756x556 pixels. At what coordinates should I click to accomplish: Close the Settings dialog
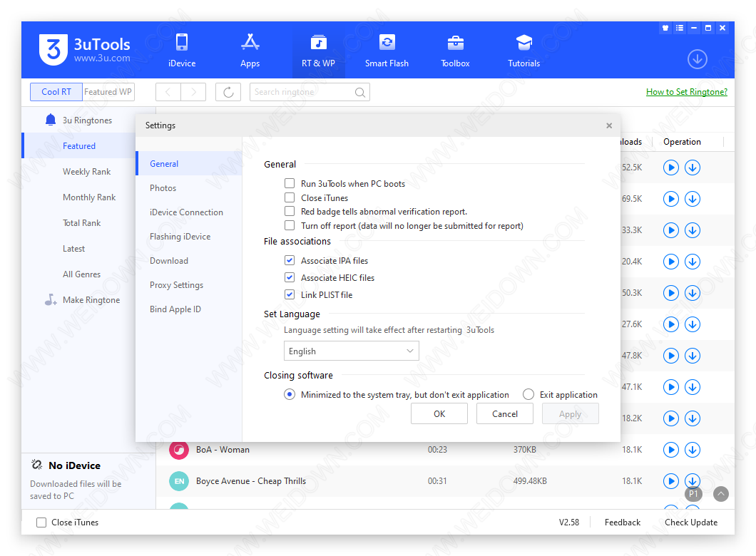[x=609, y=125]
